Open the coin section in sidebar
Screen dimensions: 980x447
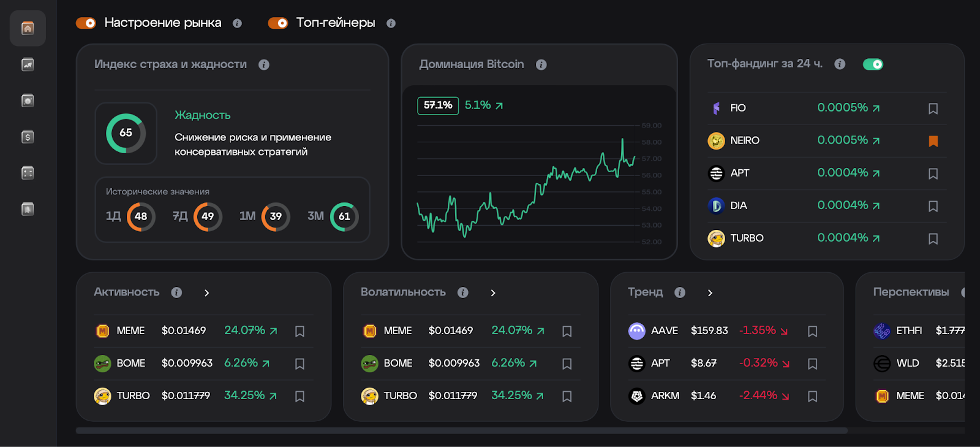[28, 101]
